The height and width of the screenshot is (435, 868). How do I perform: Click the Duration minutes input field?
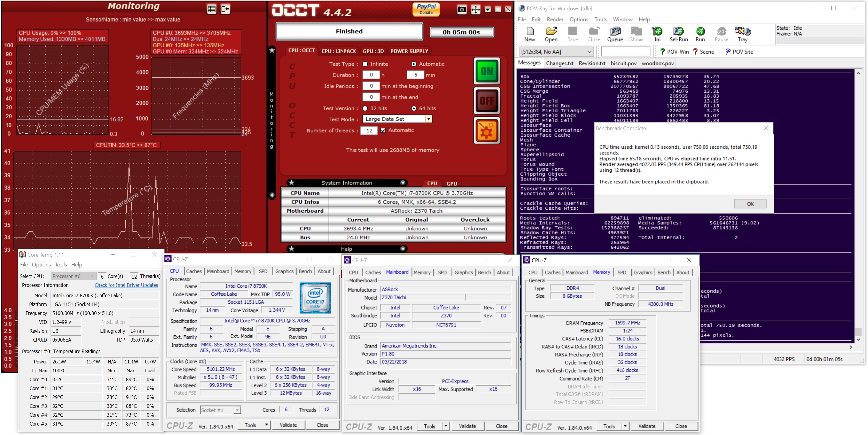416,75
